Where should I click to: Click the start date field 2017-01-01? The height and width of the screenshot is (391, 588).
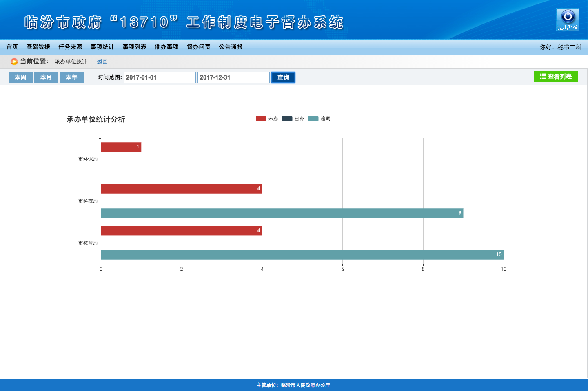[160, 77]
